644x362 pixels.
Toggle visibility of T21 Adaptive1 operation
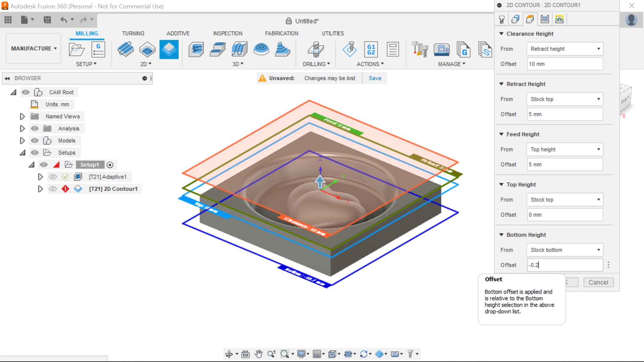53,176
